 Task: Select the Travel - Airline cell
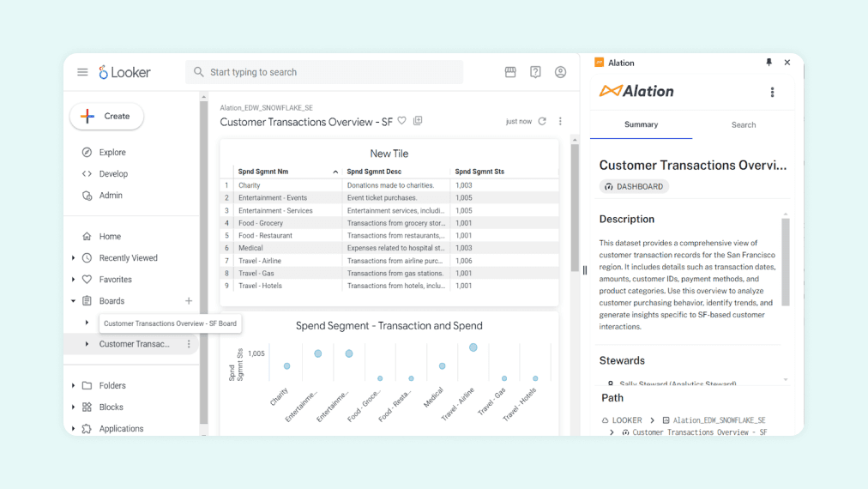click(x=260, y=261)
